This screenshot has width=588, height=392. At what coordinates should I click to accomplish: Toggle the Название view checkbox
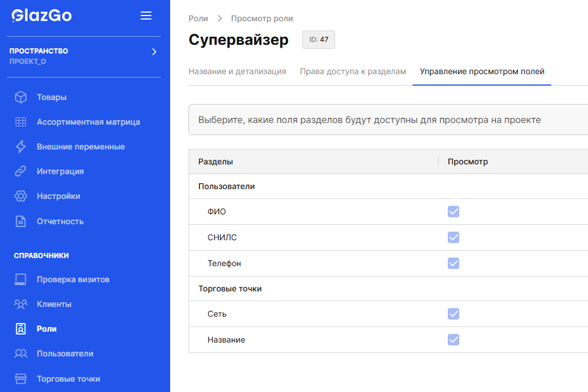pyautogui.click(x=454, y=340)
